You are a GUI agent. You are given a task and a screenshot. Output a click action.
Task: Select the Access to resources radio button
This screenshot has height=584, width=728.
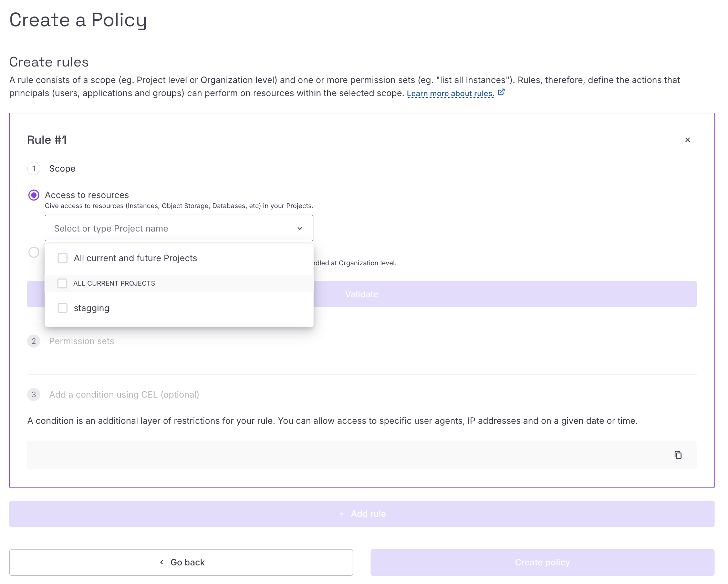coord(34,195)
